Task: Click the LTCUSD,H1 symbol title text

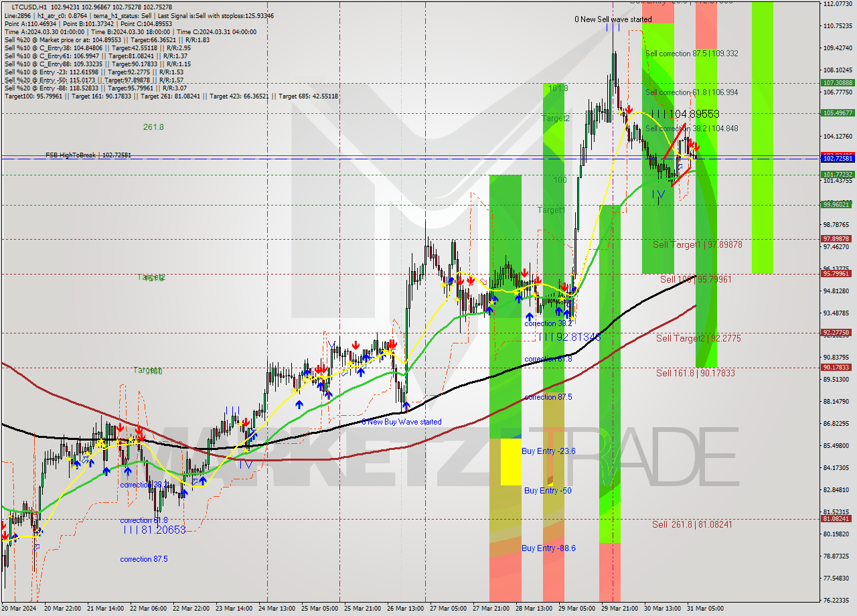Action: [29, 7]
